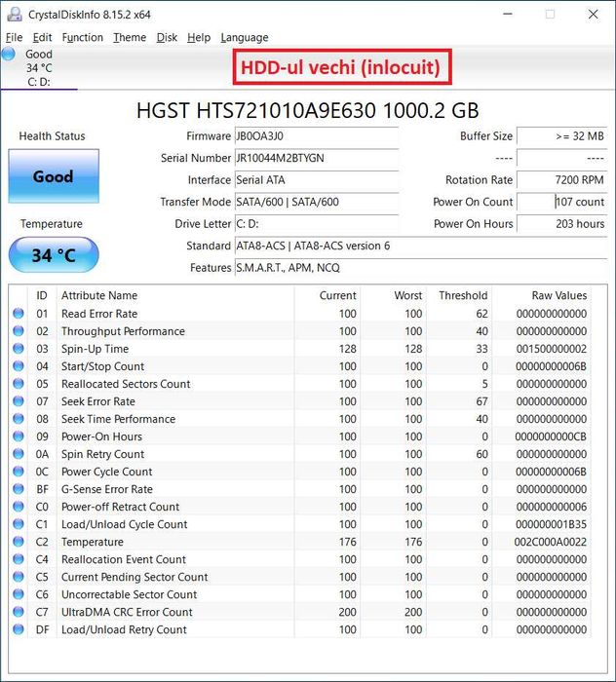Viewport: 616px width, 682px height.
Task: Click the status icon for Reallocated Sectors Count
Action: click(19, 384)
